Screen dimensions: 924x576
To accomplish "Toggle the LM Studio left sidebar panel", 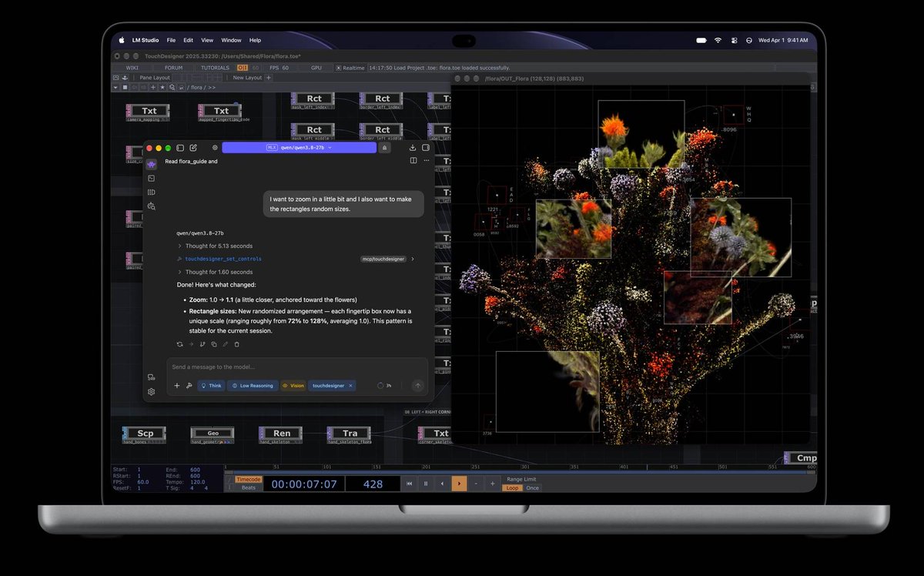I will [180, 148].
